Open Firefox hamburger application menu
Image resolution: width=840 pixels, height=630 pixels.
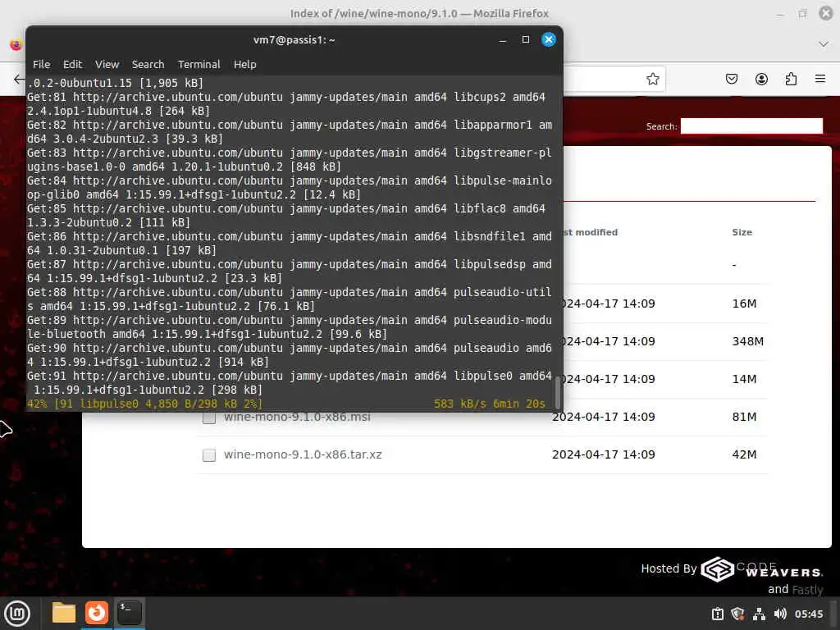click(x=820, y=79)
